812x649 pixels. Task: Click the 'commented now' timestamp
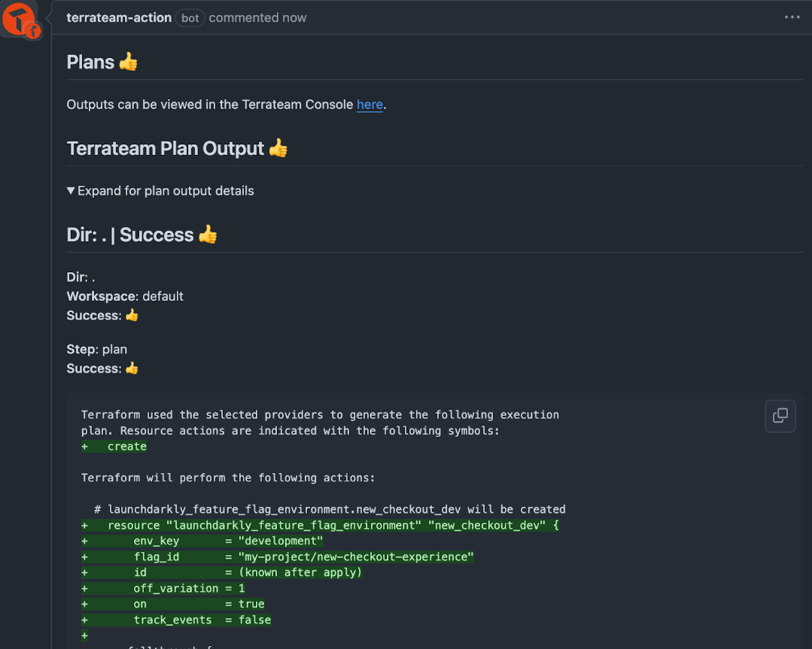pos(257,17)
